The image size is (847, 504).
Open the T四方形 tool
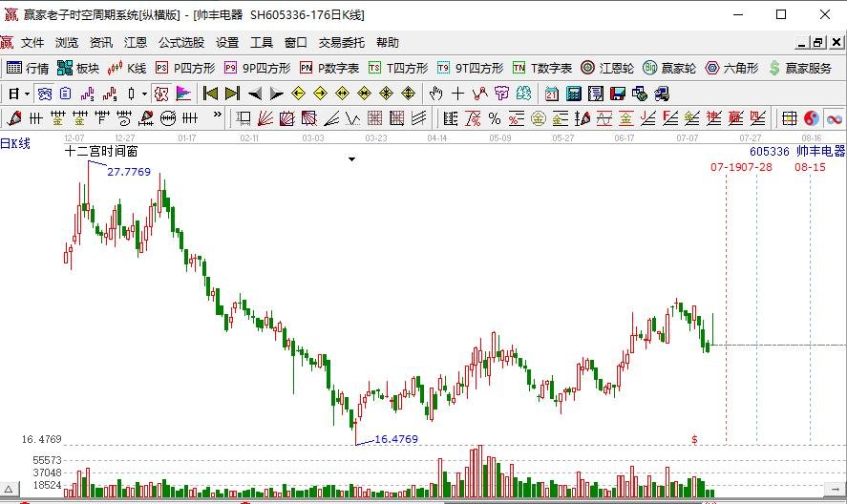[x=398, y=68]
